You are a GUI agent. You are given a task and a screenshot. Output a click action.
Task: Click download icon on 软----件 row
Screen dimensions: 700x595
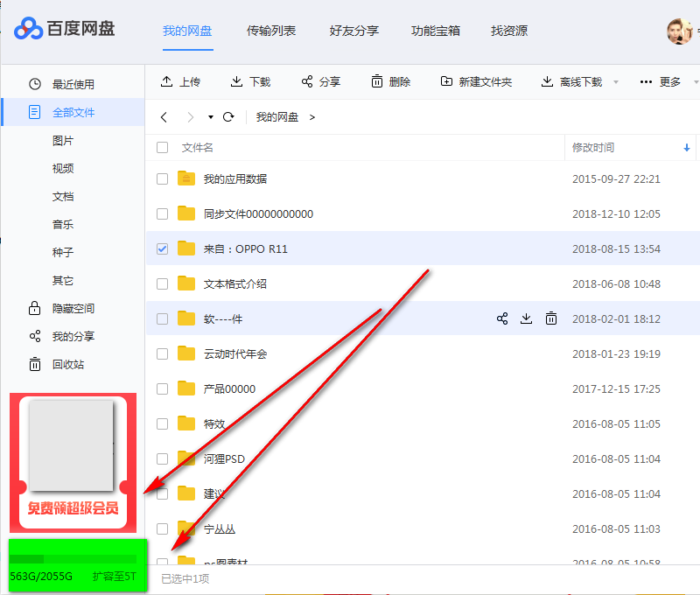click(x=527, y=318)
